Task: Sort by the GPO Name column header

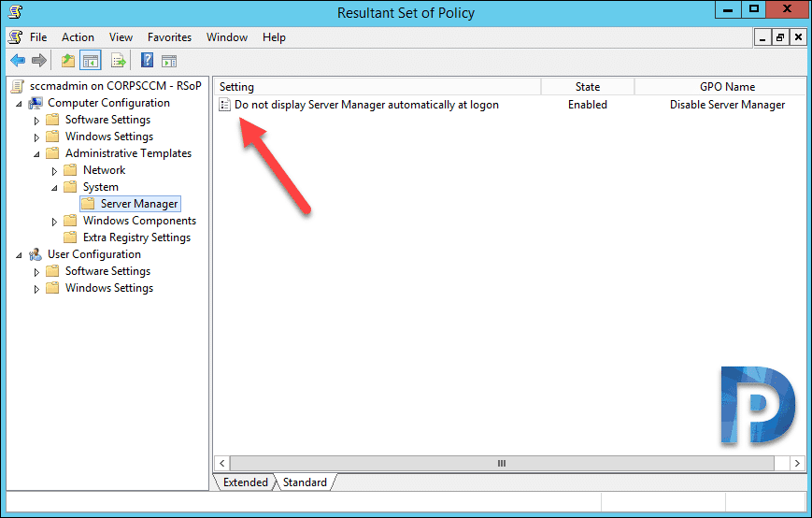Action: (720, 87)
